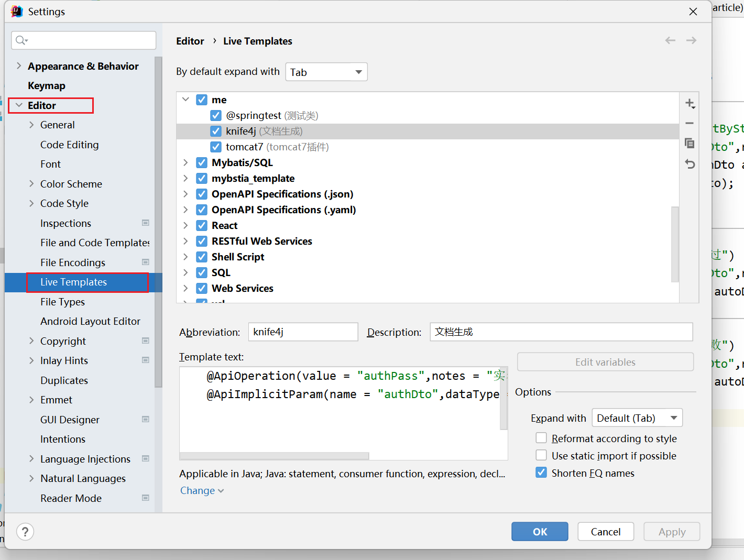Viewport: 744px width, 560px height.
Task: Click the Change applicable contexts link
Action: tap(202, 491)
